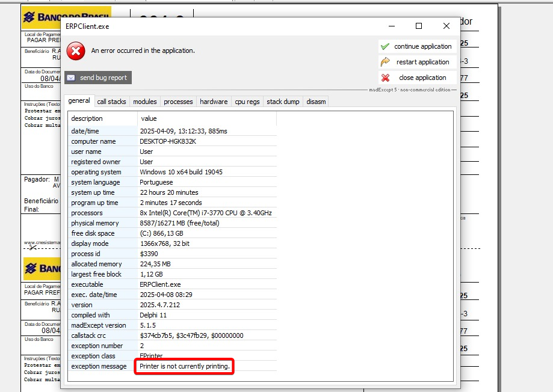This screenshot has height=392, width=553.
Task: Show the processes tab
Action: (178, 102)
